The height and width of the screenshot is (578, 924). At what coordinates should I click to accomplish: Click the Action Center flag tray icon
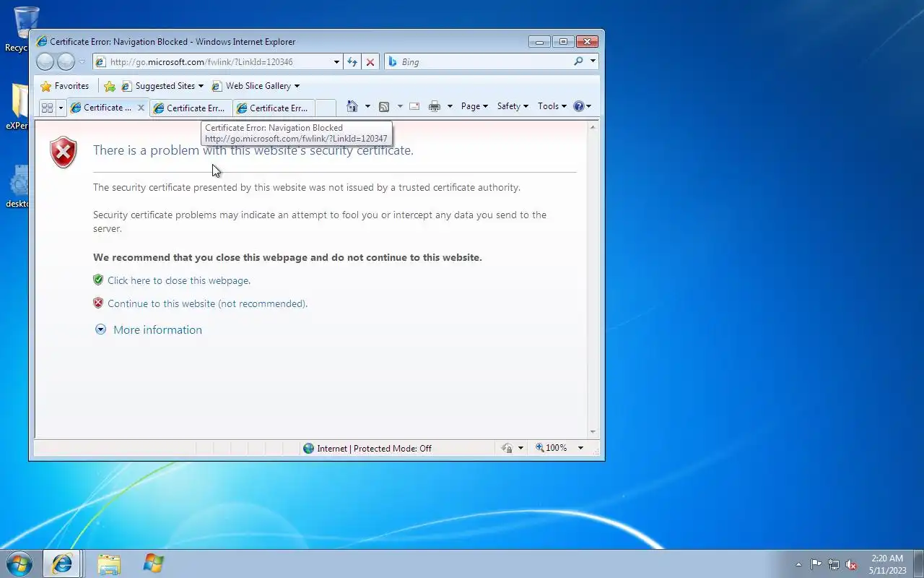click(816, 565)
